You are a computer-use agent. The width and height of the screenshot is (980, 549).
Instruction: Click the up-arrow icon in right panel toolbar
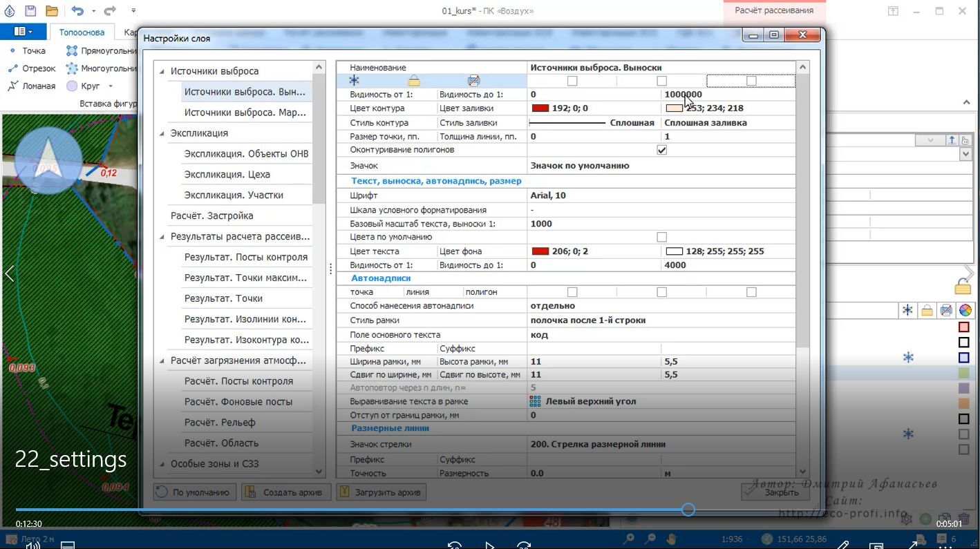tap(952, 140)
